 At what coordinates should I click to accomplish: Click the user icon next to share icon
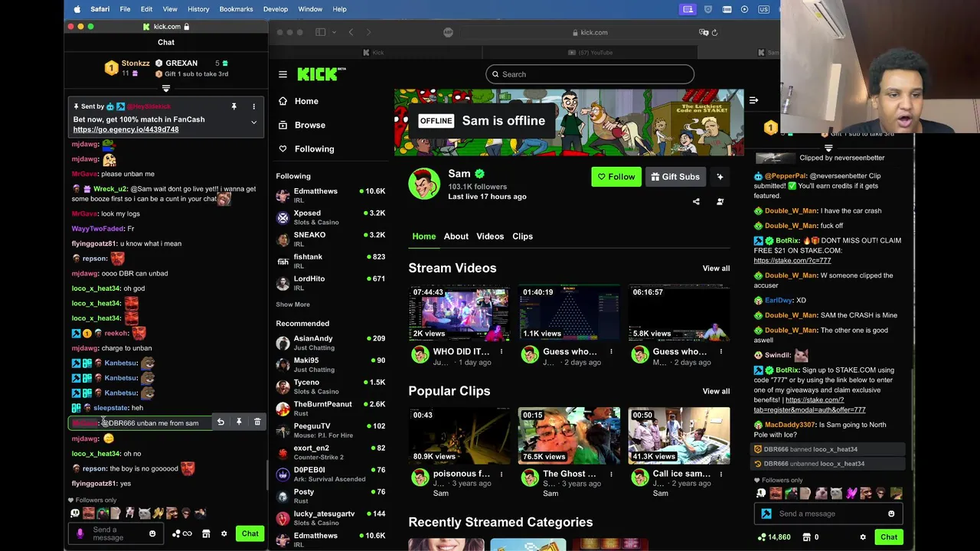point(720,202)
